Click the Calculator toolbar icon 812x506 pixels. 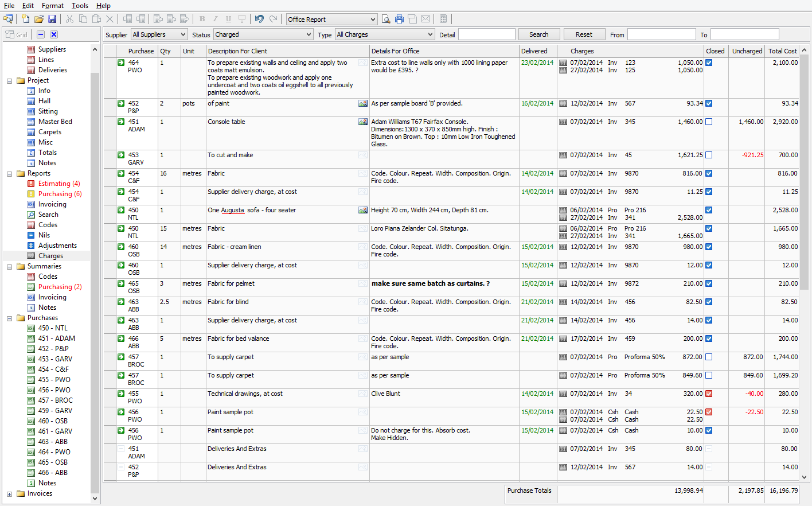[x=443, y=19]
